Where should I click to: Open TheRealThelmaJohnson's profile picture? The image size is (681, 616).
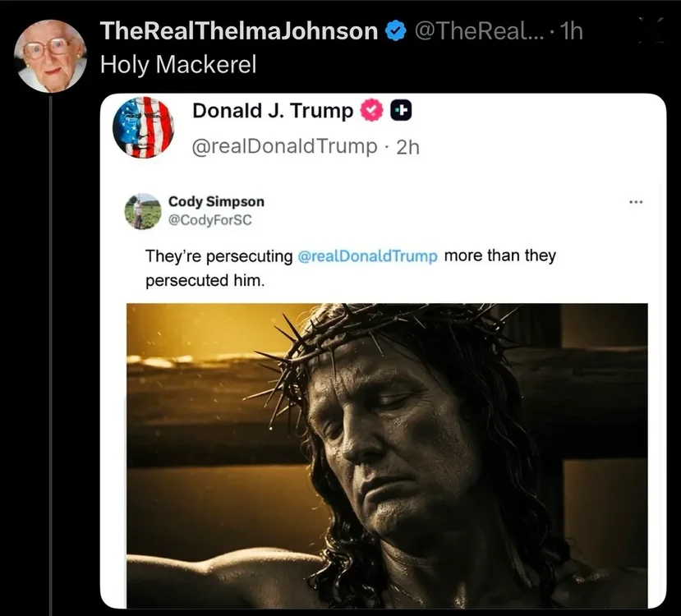click(50, 56)
